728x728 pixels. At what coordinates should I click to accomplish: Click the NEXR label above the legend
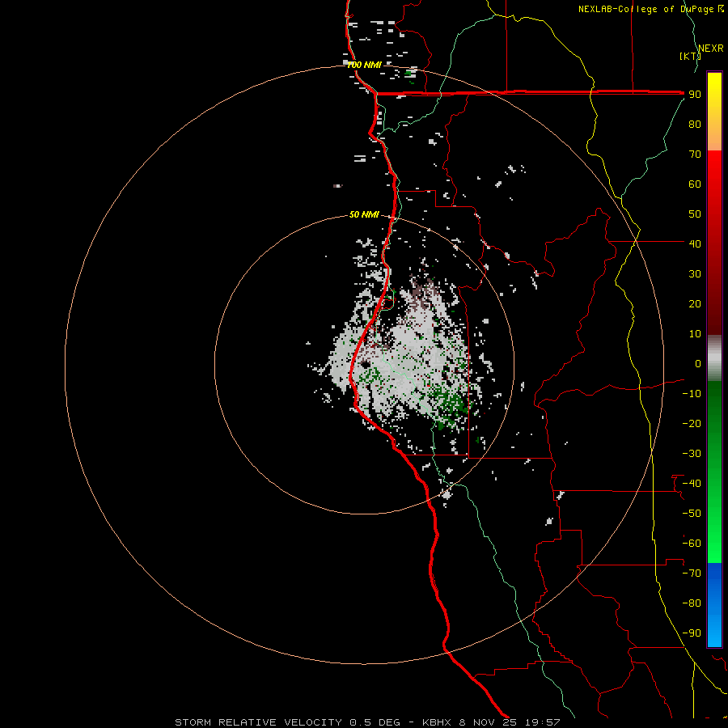click(x=711, y=49)
